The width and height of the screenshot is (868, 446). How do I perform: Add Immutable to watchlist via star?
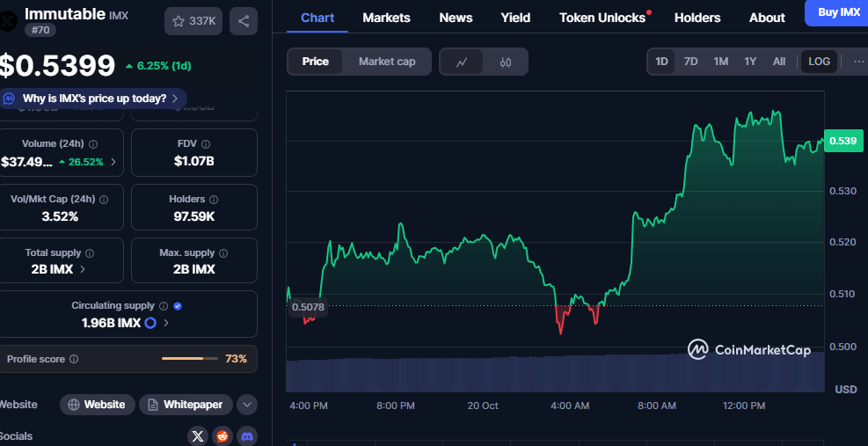(193, 21)
